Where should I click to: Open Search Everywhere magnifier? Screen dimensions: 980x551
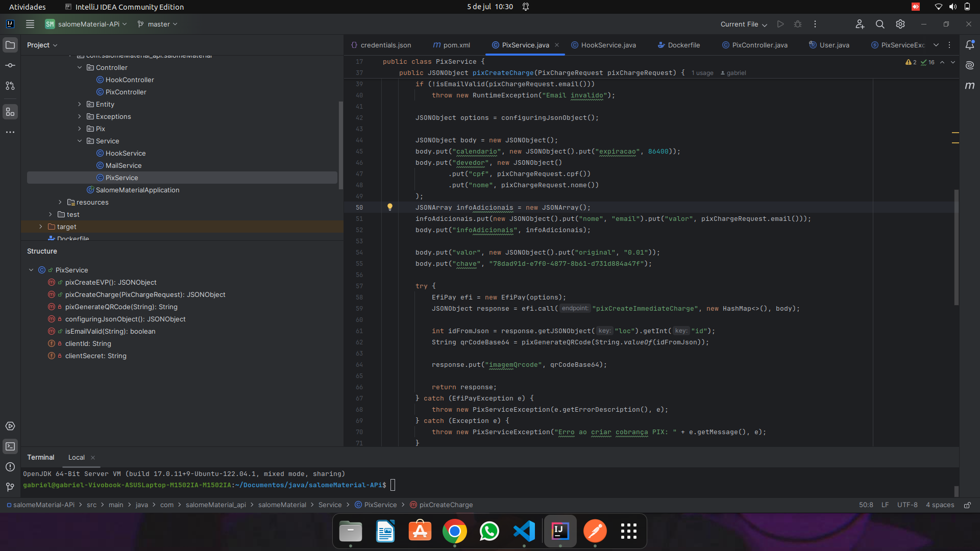click(880, 24)
